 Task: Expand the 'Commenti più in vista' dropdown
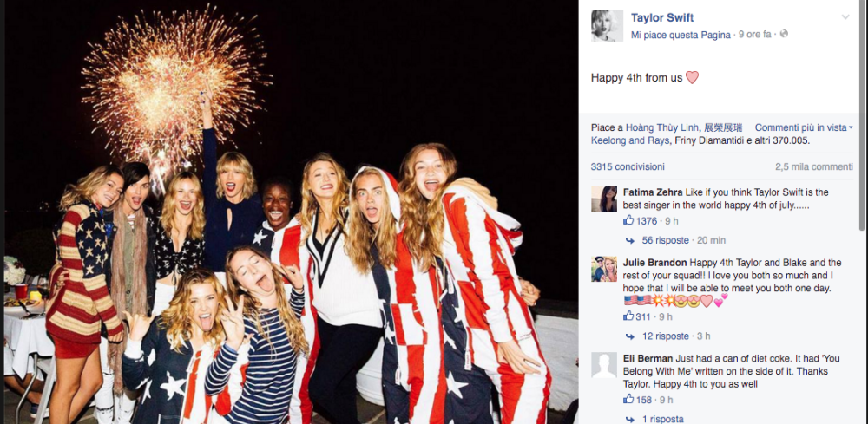[x=804, y=127]
